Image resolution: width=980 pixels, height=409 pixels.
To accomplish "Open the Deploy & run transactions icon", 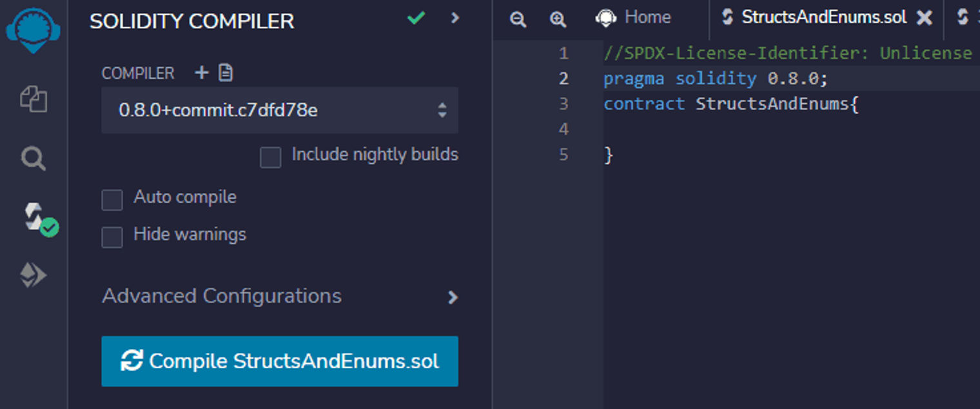I will pos(34,275).
